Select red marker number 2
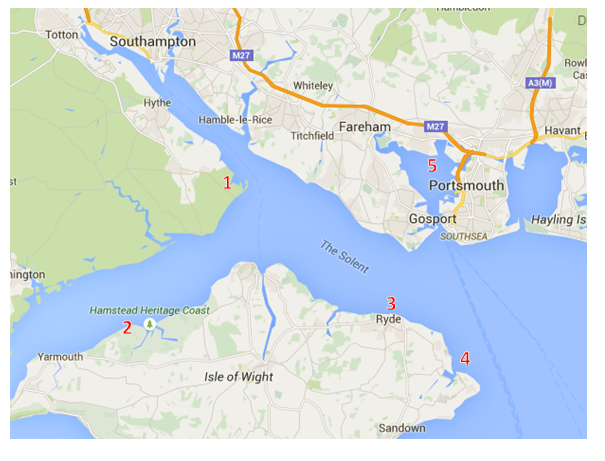The image size is (605, 461). coord(127,328)
